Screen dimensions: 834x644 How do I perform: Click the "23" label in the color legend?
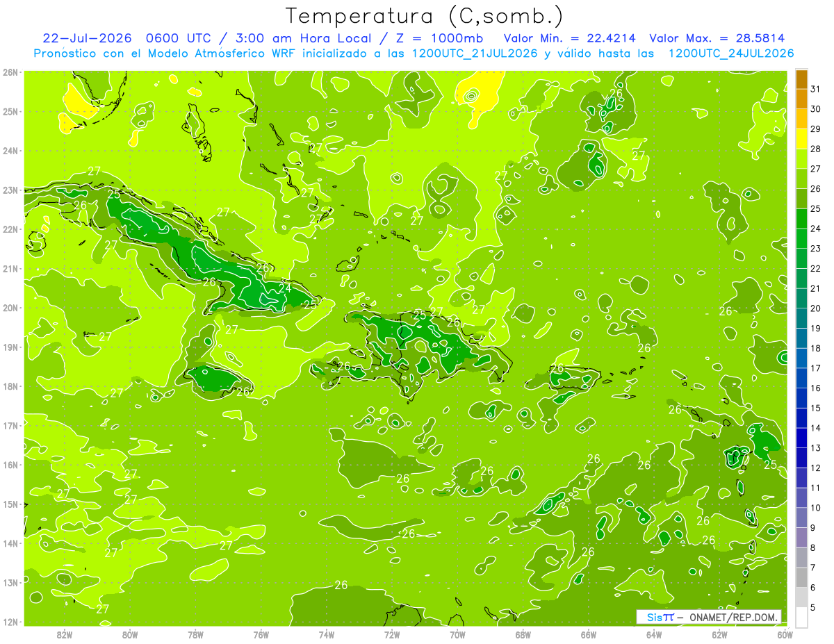816,248
